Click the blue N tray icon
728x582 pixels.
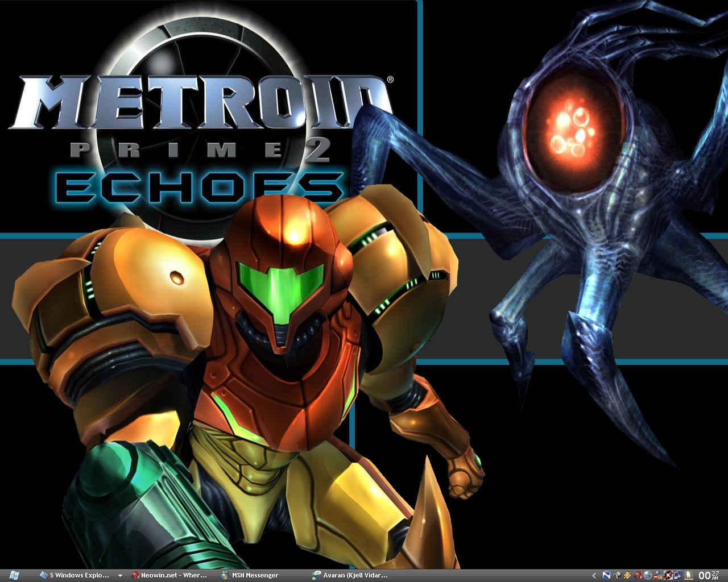click(606, 575)
